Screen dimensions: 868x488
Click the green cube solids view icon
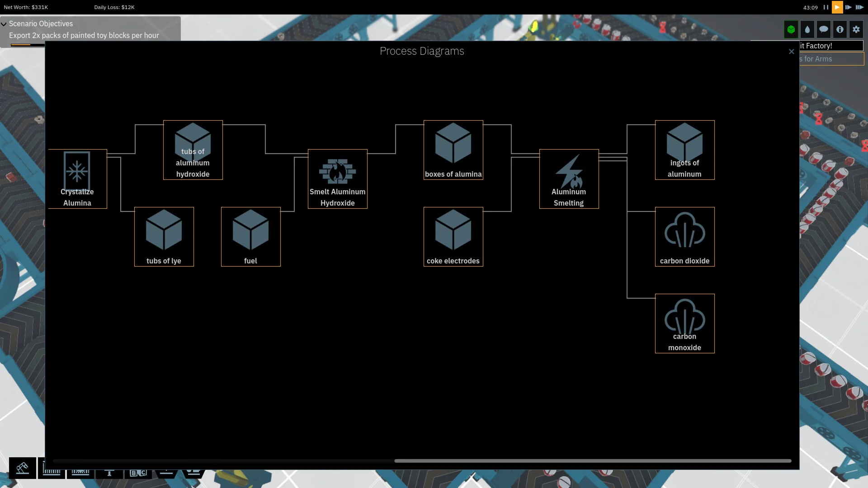coord(791,30)
